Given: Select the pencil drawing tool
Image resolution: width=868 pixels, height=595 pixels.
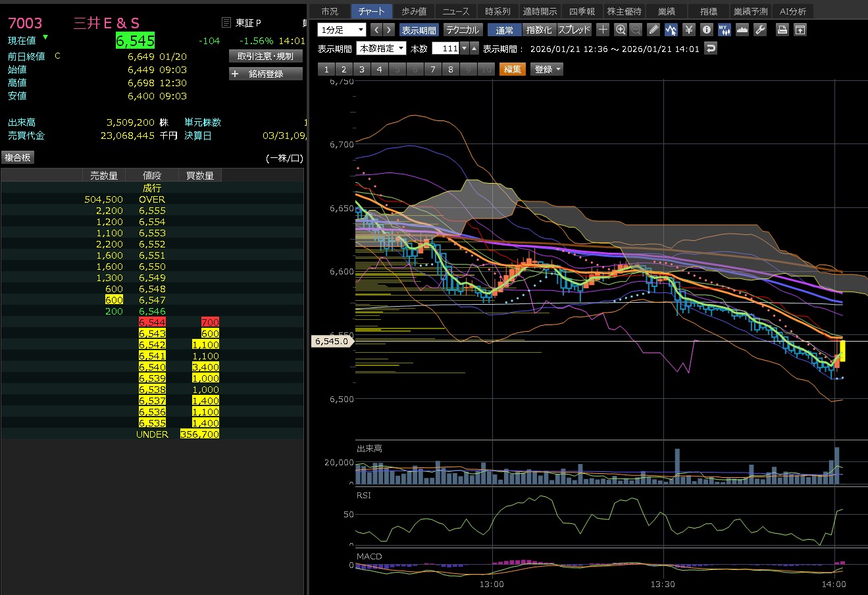Looking at the screenshot, I should click(x=653, y=30).
